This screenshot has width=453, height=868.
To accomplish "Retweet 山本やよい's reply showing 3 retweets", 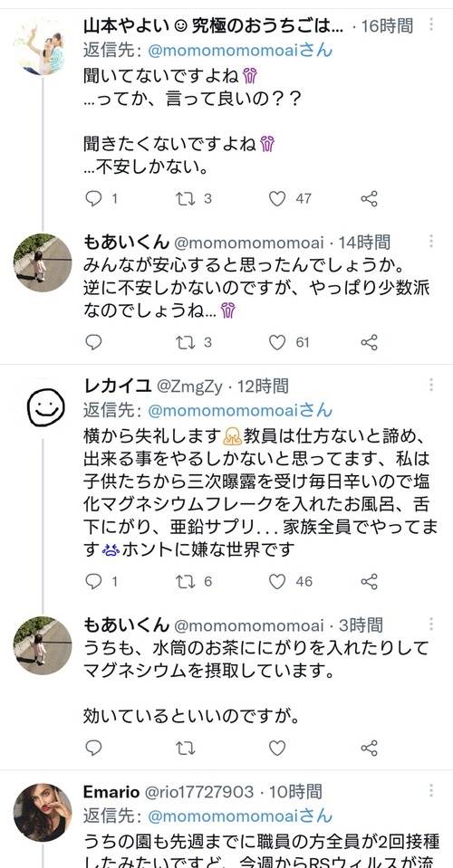I will click(186, 198).
